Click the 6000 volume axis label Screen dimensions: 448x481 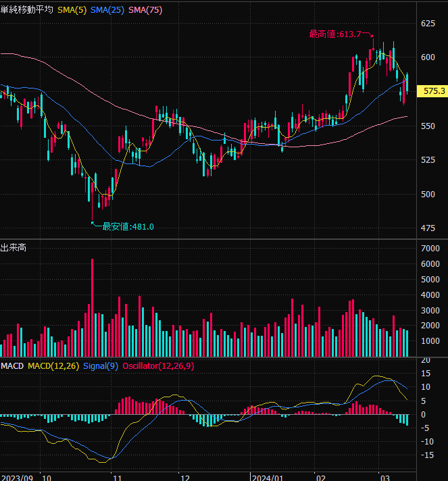pos(430,264)
